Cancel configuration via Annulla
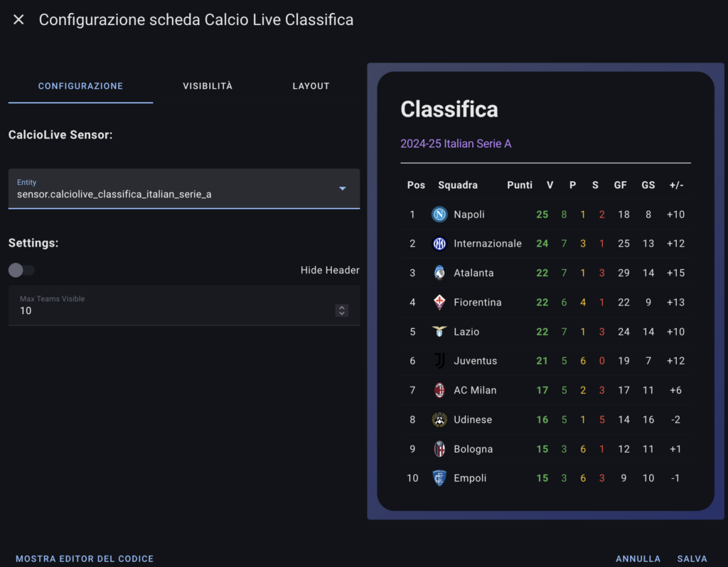Image resolution: width=728 pixels, height=567 pixels. [x=638, y=558]
